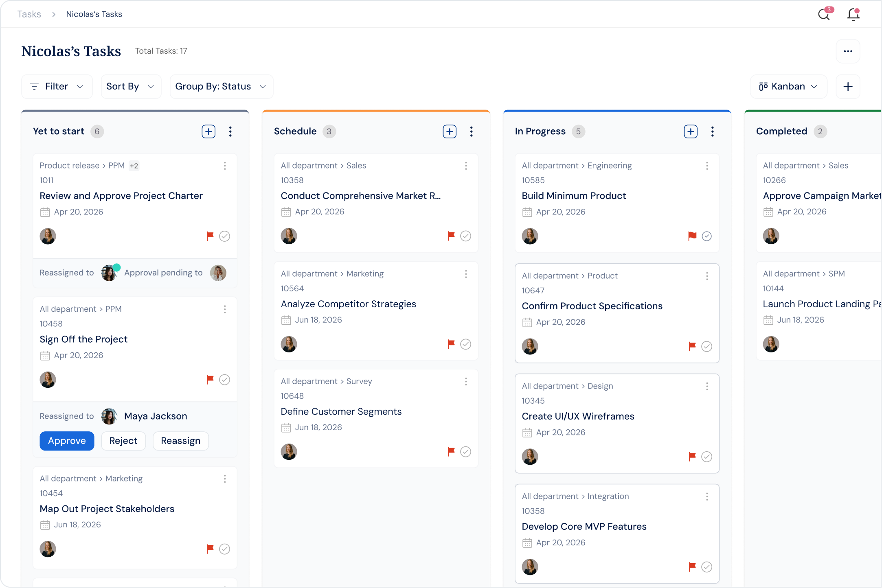Mark Review and Approve Project Charter complete

click(225, 236)
